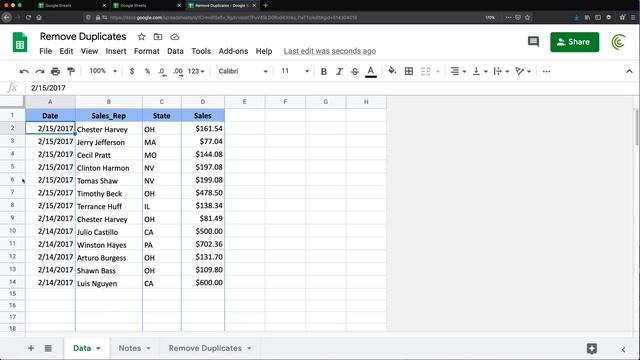Star the Remove Duplicates document
The height and width of the screenshot is (360, 640).
coord(142,37)
